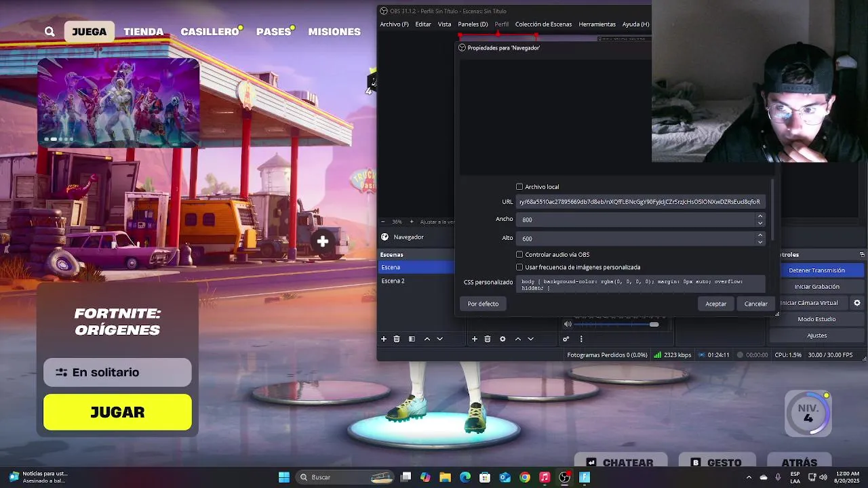Screen dimensions: 868x488
Task: Click Iniciar Grabación button
Action: [x=816, y=287]
